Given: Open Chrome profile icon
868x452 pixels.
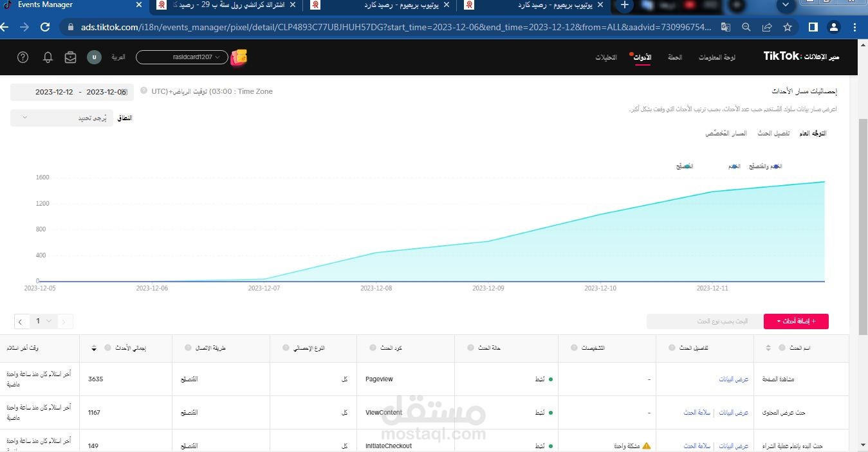Looking at the screenshot, I should [834, 27].
